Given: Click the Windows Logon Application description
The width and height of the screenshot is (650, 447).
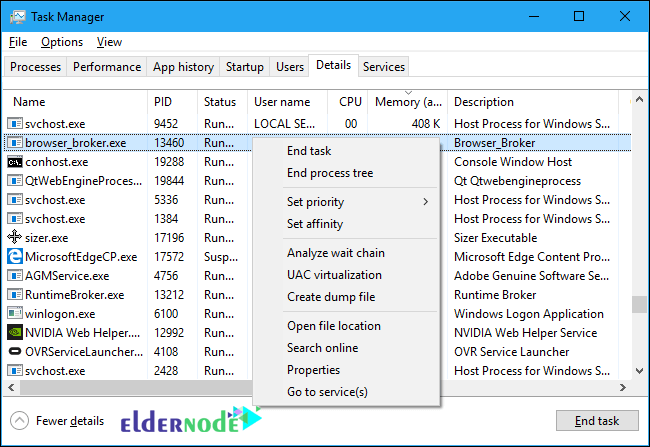Looking at the screenshot, I should 529,314.
